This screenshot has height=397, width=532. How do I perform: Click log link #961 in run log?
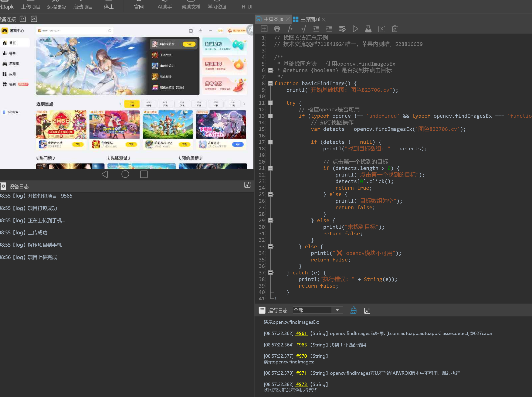(301, 333)
